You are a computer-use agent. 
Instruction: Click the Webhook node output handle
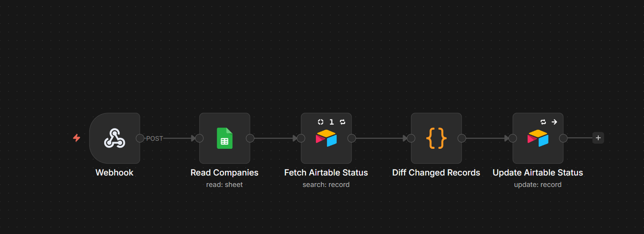(x=140, y=138)
